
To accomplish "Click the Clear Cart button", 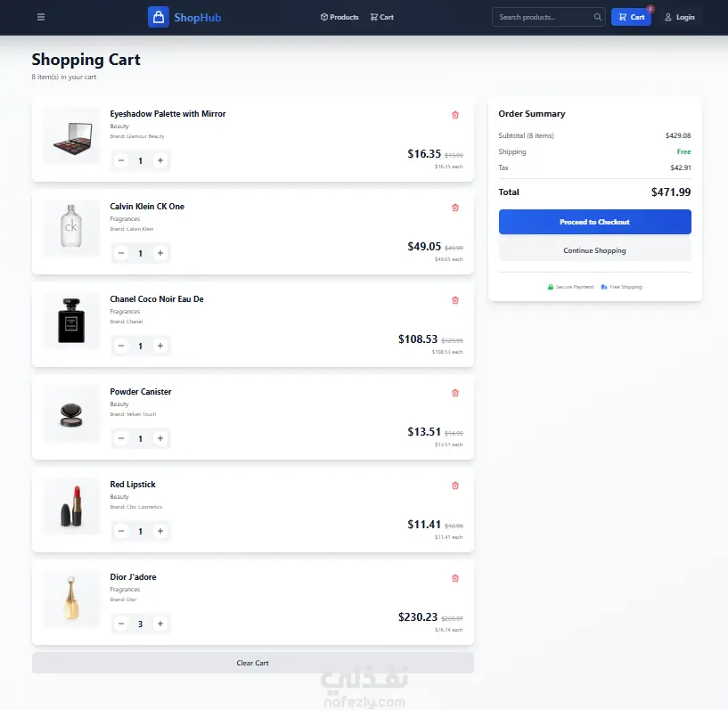I will click(252, 663).
